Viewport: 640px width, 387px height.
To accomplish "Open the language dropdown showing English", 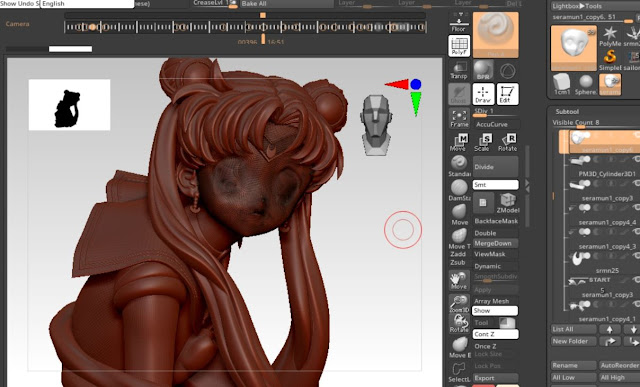I will click(x=87, y=4).
